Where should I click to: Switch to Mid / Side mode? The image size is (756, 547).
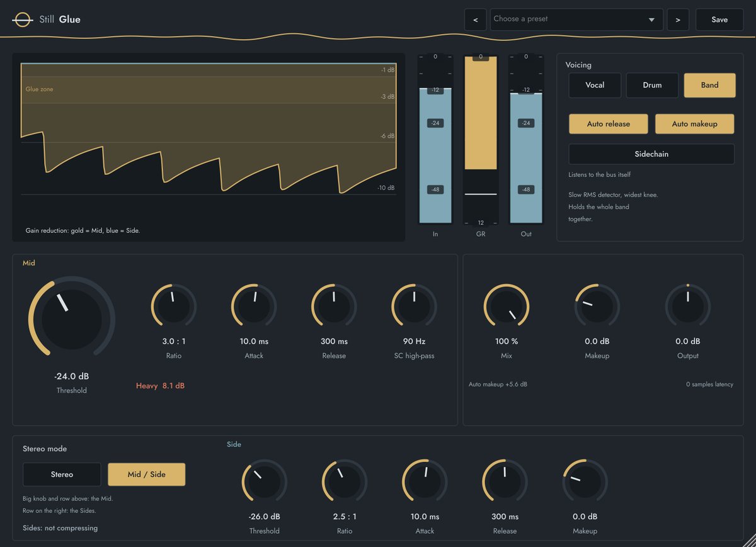[x=146, y=475]
